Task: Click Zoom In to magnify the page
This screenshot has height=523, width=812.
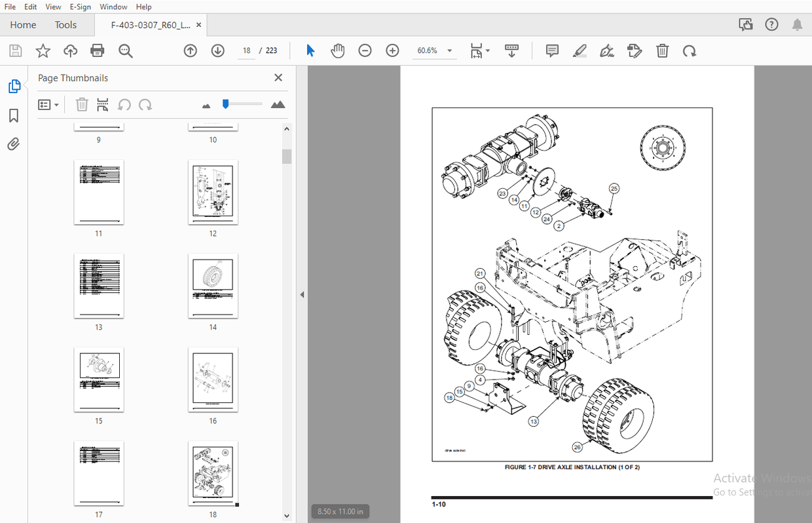Action: pos(392,50)
